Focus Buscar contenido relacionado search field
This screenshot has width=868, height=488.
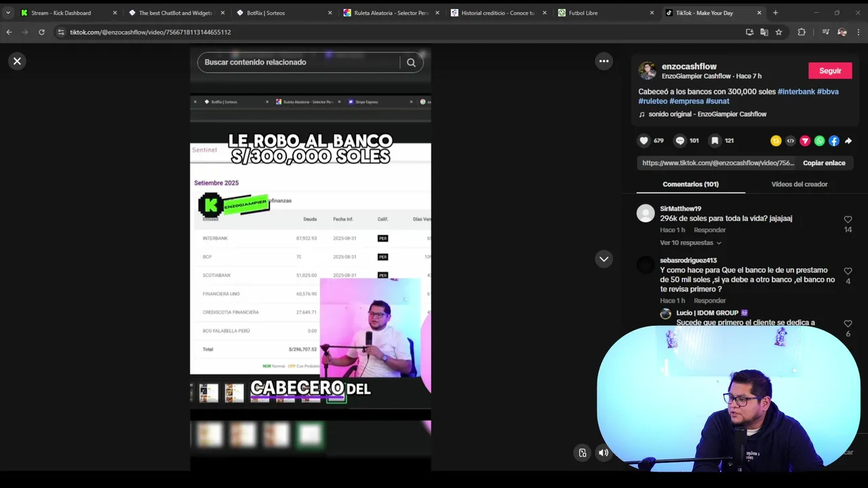(298, 62)
